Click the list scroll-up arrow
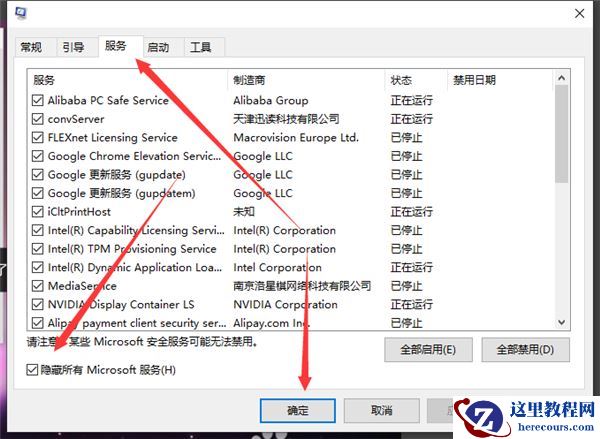 pyautogui.click(x=561, y=78)
